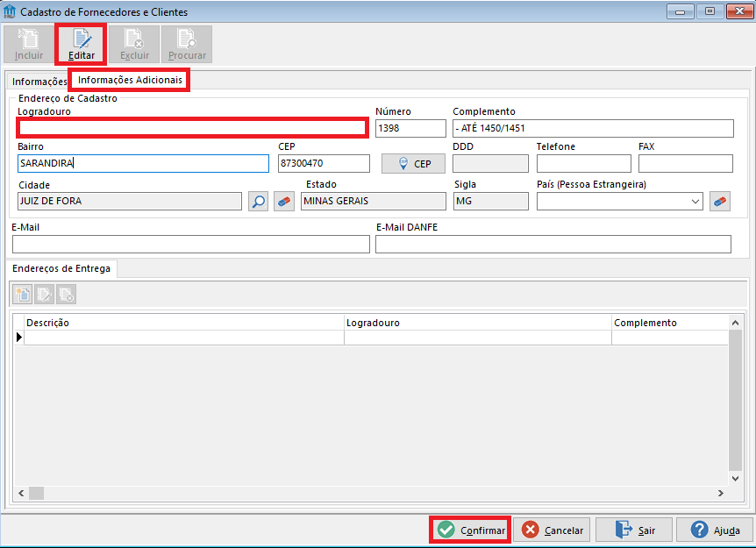Click the delete delivery address icon

tap(66, 295)
